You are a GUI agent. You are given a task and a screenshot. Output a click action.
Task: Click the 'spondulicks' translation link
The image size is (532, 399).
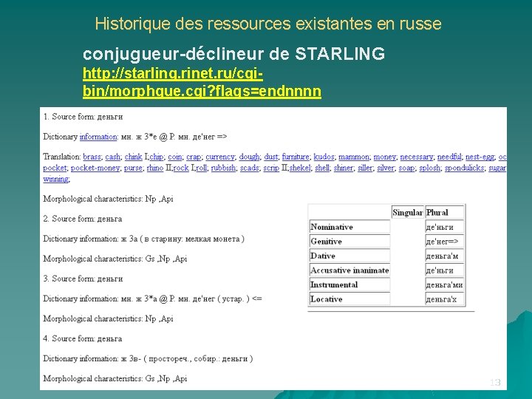click(464, 168)
